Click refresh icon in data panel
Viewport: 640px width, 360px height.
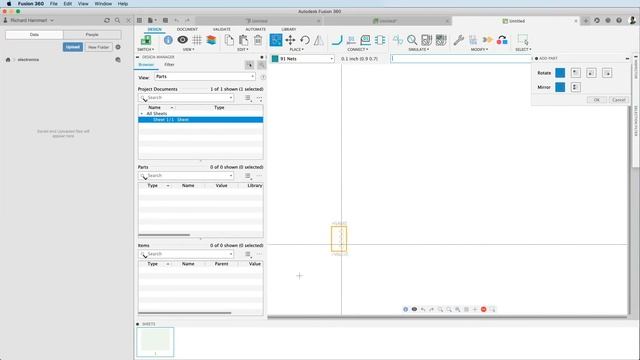[x=107, y=20]
